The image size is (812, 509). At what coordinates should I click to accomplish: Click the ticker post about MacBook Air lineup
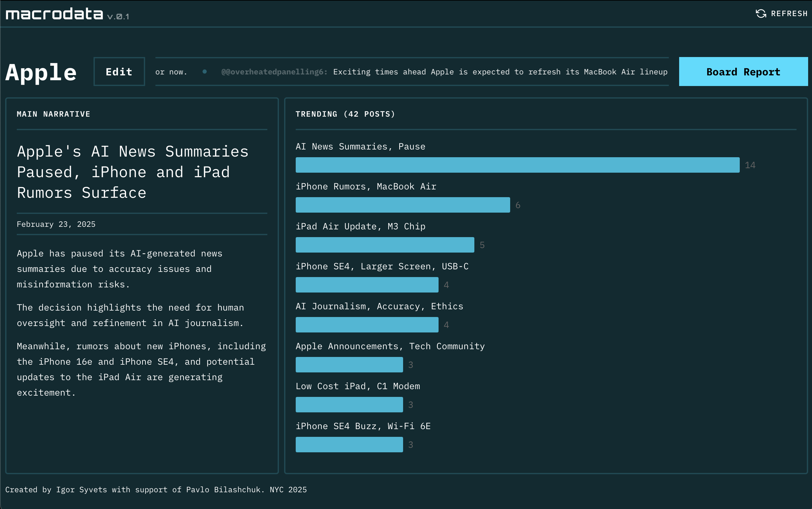point(500,72)
